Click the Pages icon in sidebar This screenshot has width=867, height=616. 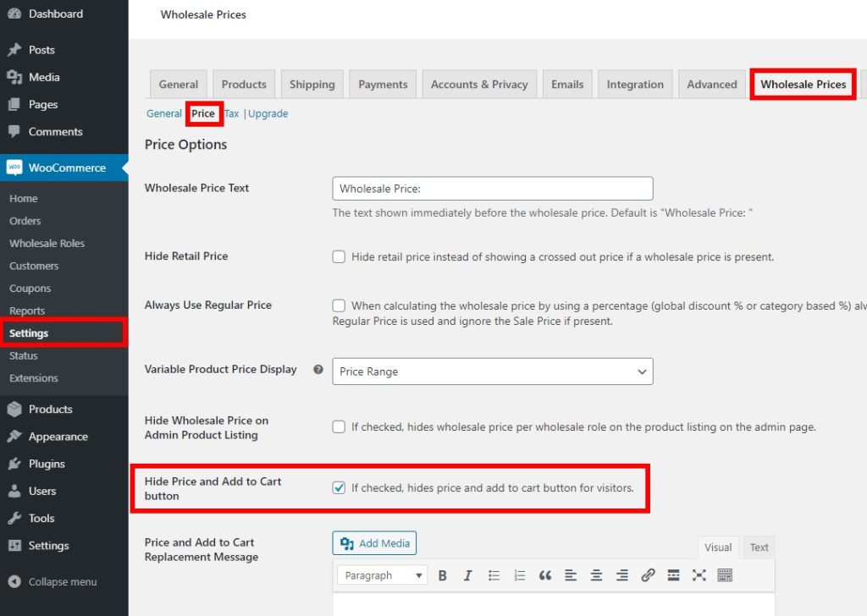14,104
